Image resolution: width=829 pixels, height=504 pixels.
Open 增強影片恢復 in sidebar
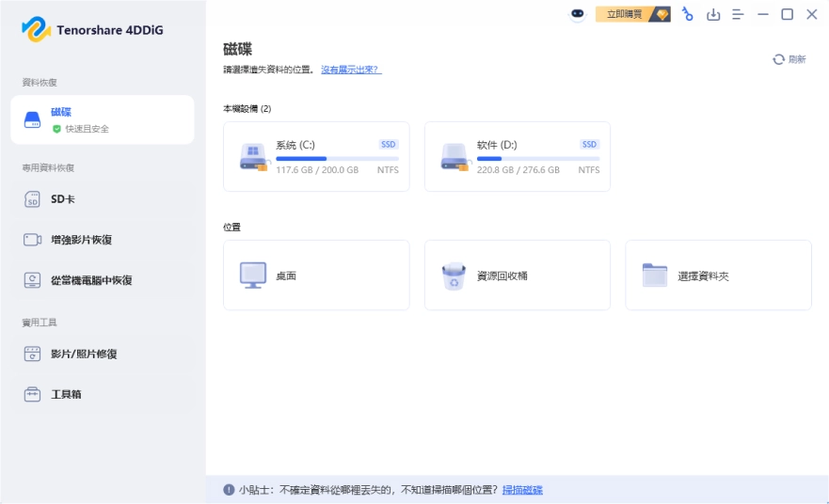click(103, 240)
